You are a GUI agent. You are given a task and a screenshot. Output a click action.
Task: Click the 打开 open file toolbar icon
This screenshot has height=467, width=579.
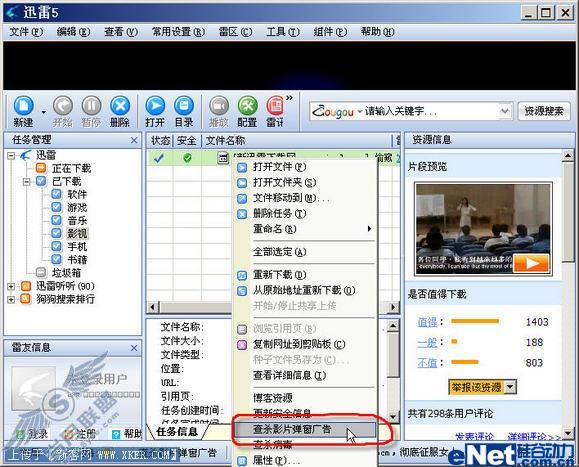click(155, 106)
